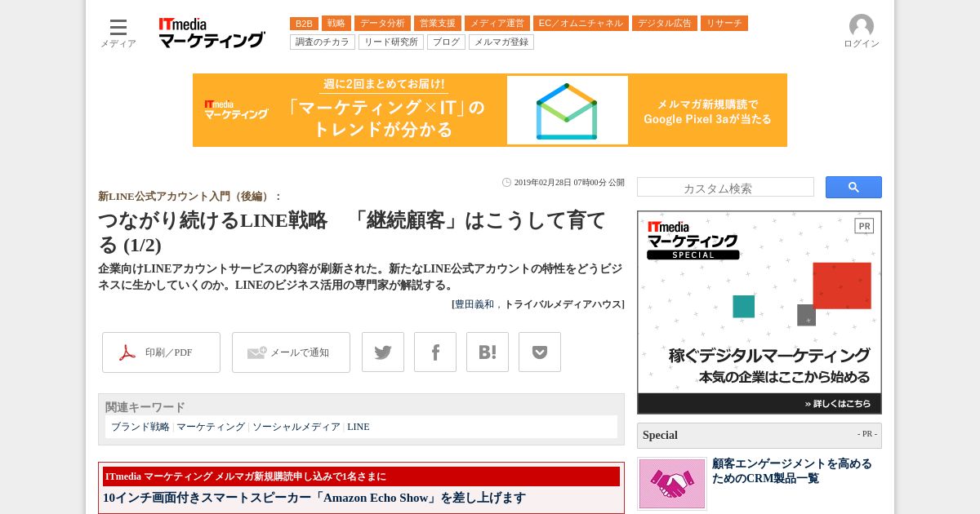This screenshot has height=514, width=980.
Task: Open the データ分析 category tab
Action: [382, 24]
